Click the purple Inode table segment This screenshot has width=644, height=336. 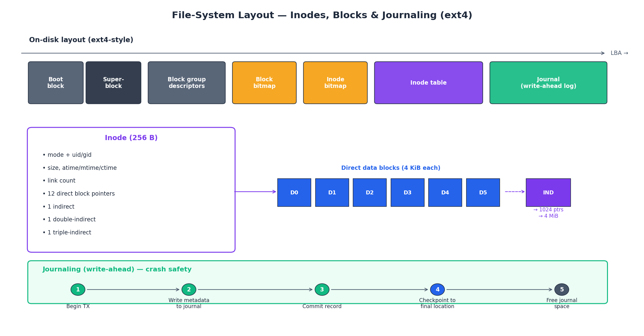tap(428, 82)
